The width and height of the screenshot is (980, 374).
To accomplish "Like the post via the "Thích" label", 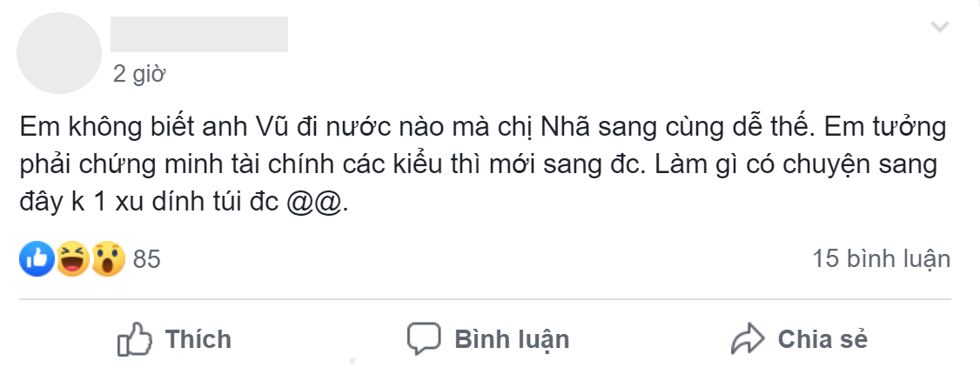I will pos(198,340).
